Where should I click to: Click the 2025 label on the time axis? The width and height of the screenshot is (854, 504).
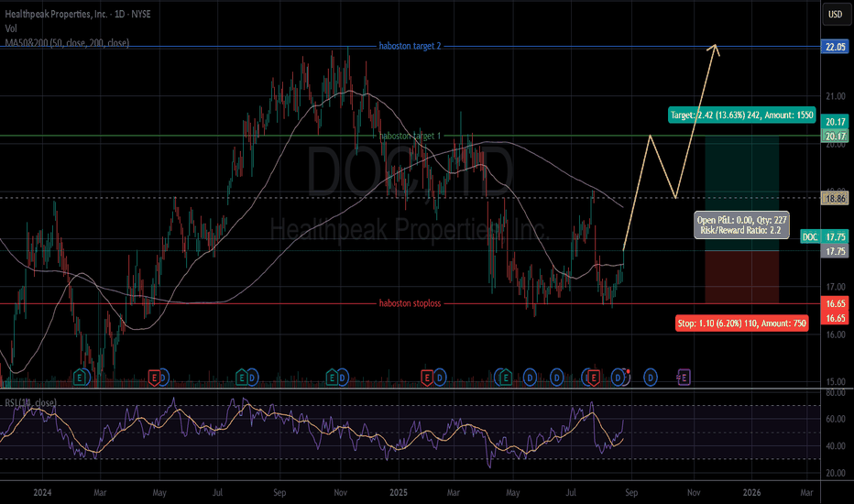coord(398,493)
